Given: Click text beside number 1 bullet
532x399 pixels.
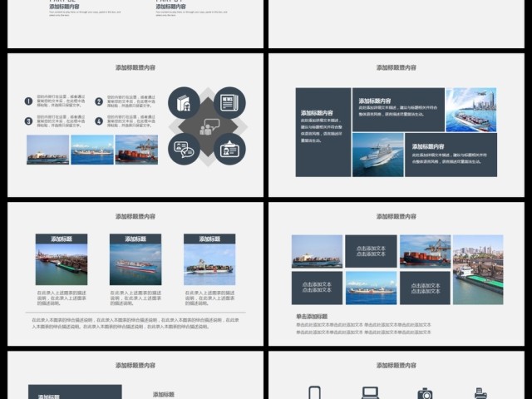Looking at the screenshot, I should (x=61, y=101).
